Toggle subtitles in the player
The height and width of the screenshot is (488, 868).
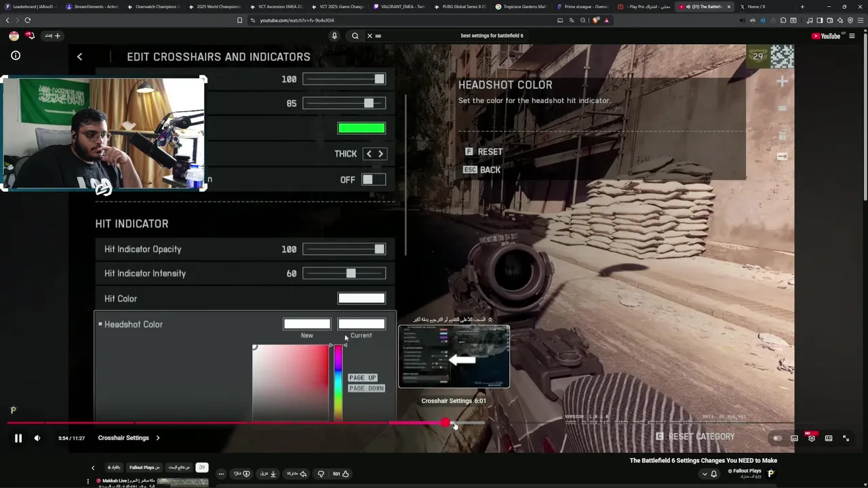[795, 438]
